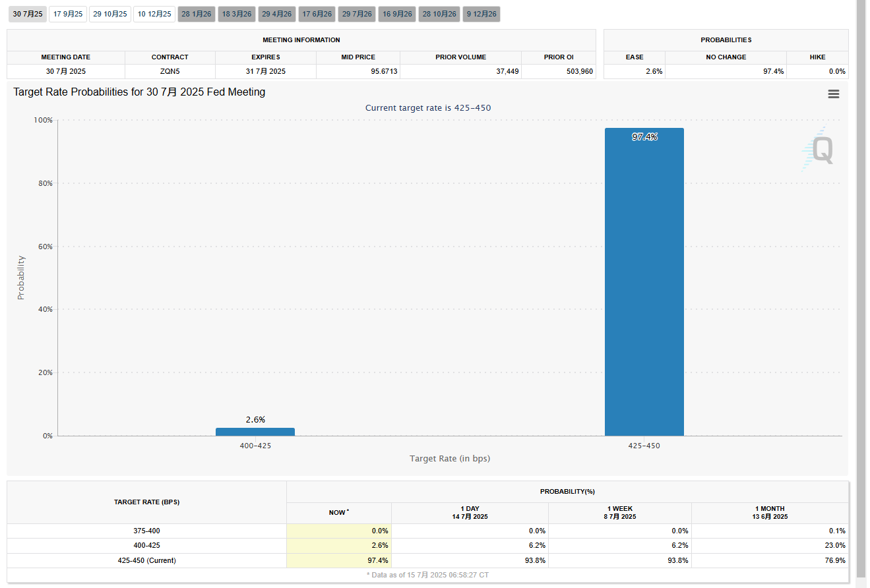Click the PRIOR OI column header
Viewport: 870px width, 588px height.
(x=559, y=57)
